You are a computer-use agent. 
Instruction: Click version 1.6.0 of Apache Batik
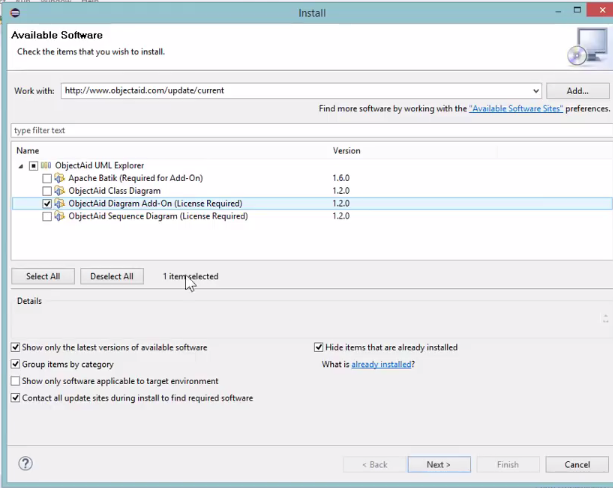coord(341,178)
